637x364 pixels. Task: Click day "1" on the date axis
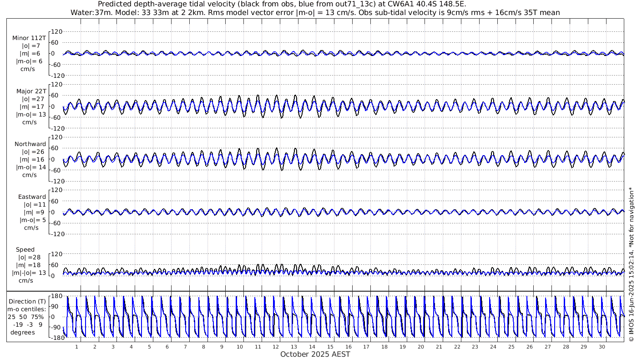(76, 347)
